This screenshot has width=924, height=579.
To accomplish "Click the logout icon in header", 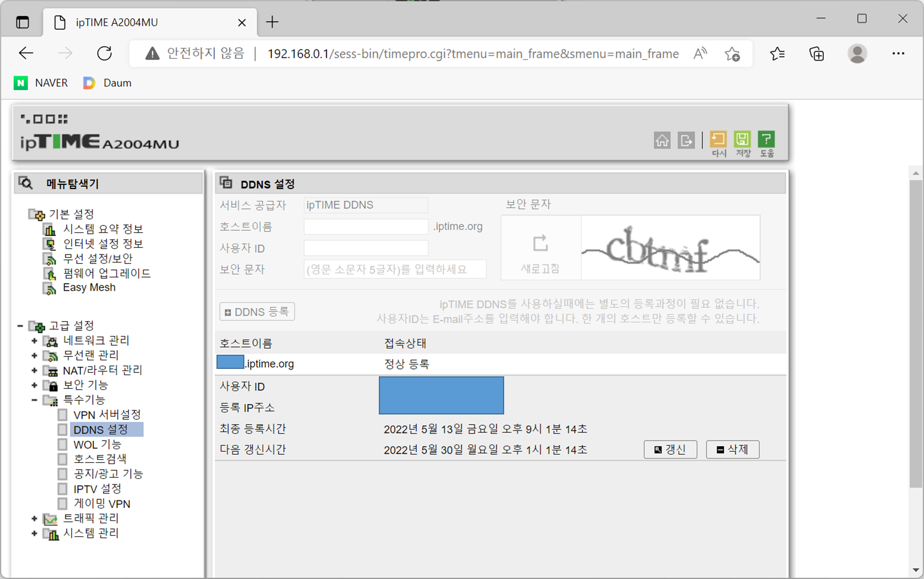I will [686, 140].
